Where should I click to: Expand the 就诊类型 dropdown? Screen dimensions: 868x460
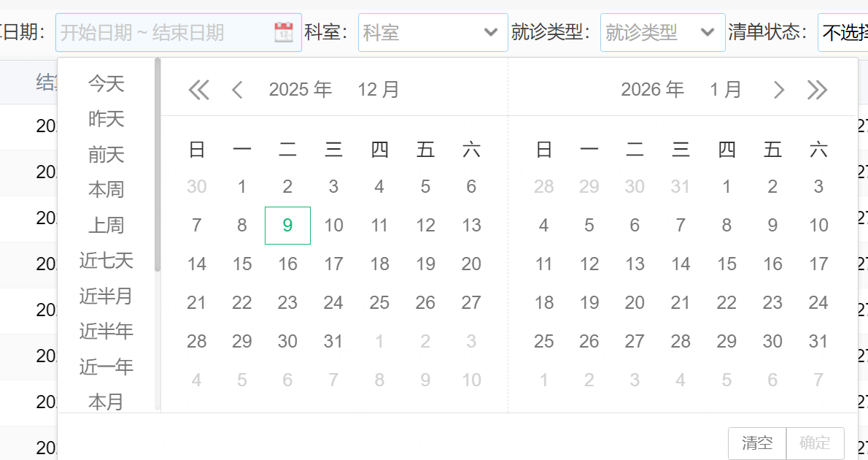coord(706,32)
